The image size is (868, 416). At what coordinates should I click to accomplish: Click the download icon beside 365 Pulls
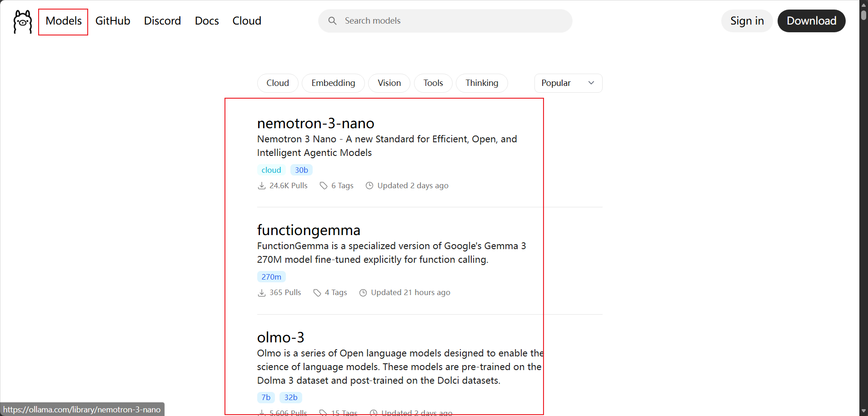pyautogui.click(x=262, y=293)
